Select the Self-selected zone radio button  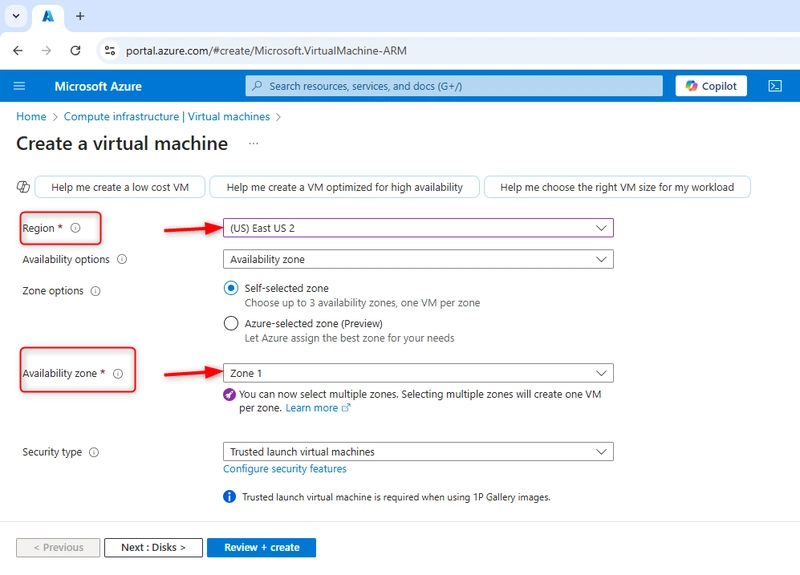click(x=231, y=288)
